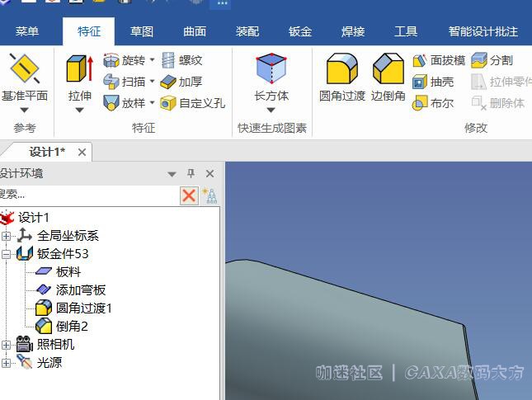Image resolution: width=532 pixels, height=400 pixels.
Task: Open the 钣金 ribbon tab
Action: [300, 31]
